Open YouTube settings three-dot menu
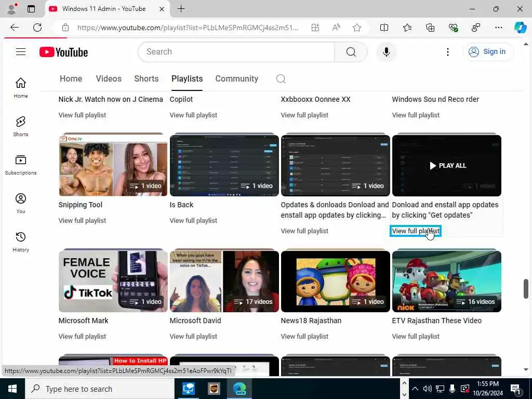The width and height of the screenshot is (532, 399). click(447, 52)
